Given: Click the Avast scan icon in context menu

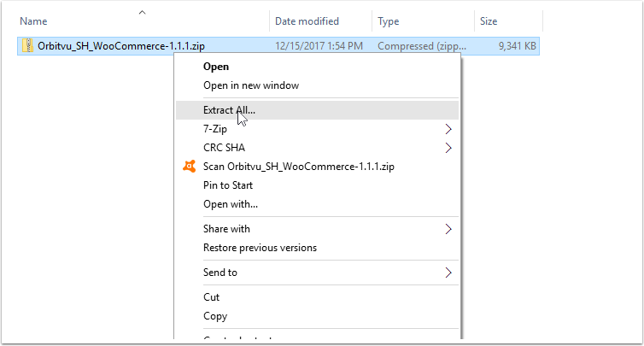Looking at the screenshot, I should 190,166.
